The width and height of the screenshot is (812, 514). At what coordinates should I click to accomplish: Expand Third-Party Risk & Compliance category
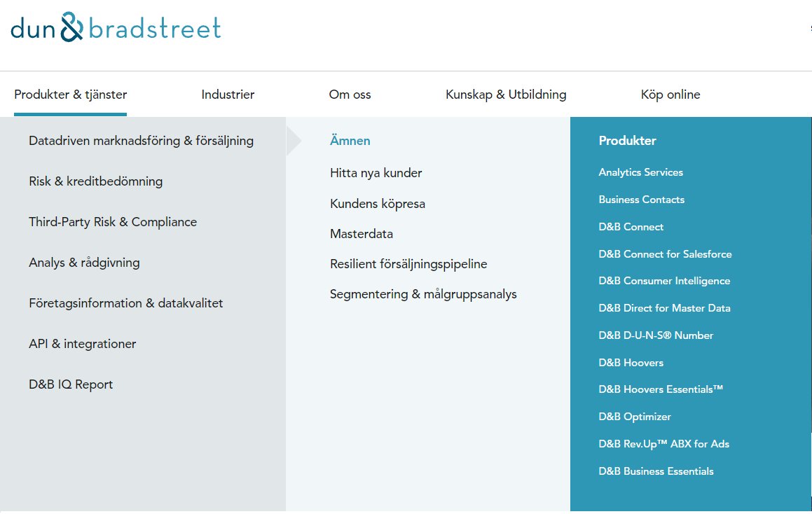click(113, 222)
